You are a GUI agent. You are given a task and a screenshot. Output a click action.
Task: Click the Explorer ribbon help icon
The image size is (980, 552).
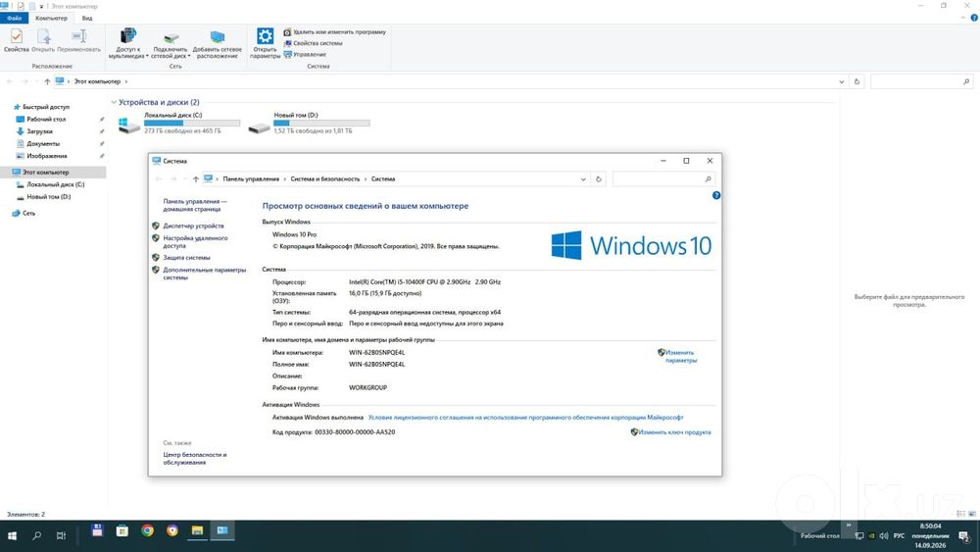(974, 18)
